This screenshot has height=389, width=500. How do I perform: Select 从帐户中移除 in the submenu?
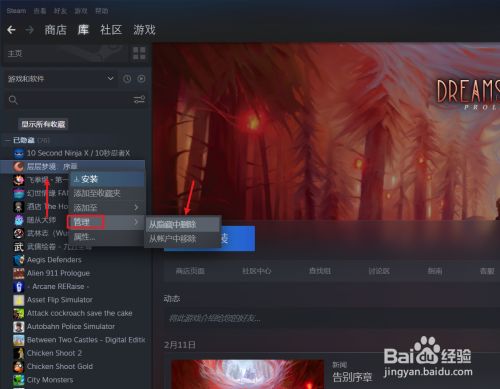click(x=183, y=239)
